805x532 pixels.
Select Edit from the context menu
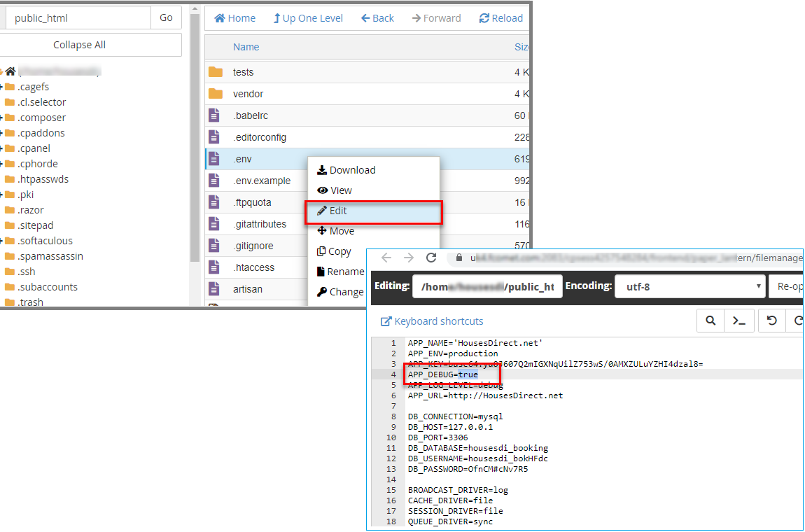coord(338,211)
